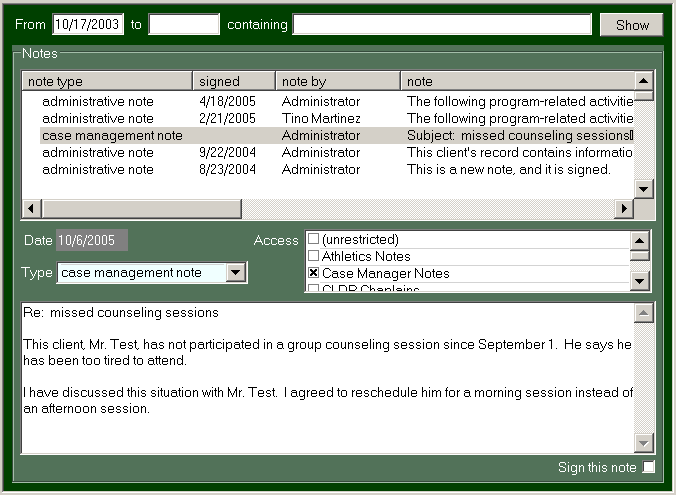Click 'Subject: missed counseling sessions' note text
676x495 pixels.
coord(520,135)
